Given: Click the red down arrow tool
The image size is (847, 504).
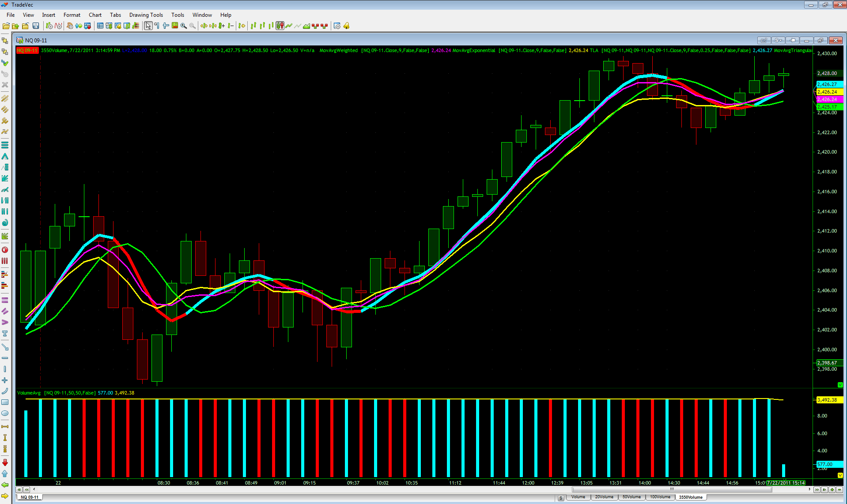Looking at the screenshot, I should coord(5,462).
